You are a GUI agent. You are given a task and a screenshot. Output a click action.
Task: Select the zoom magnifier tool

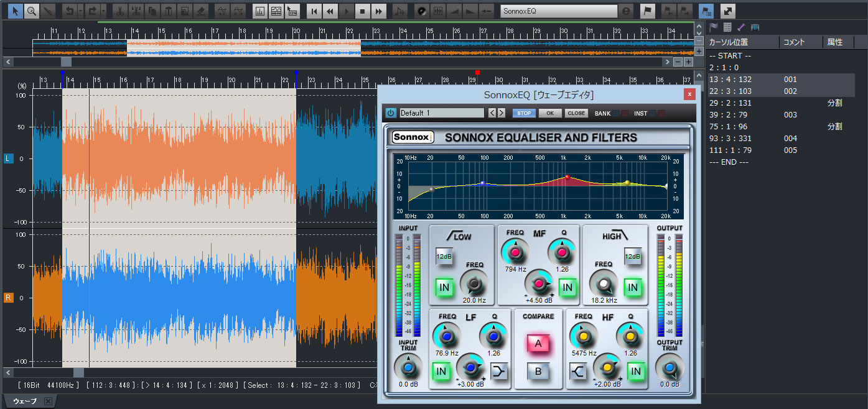click(31, 11)
